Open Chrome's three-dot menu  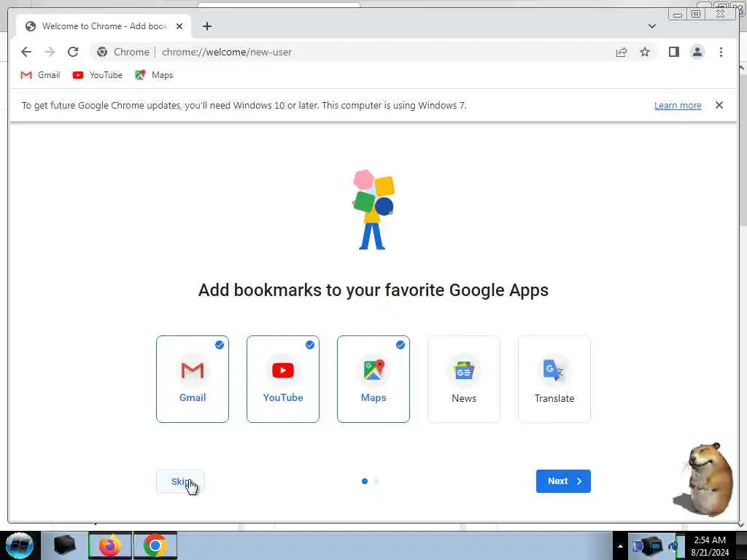(x=721, y=52)
